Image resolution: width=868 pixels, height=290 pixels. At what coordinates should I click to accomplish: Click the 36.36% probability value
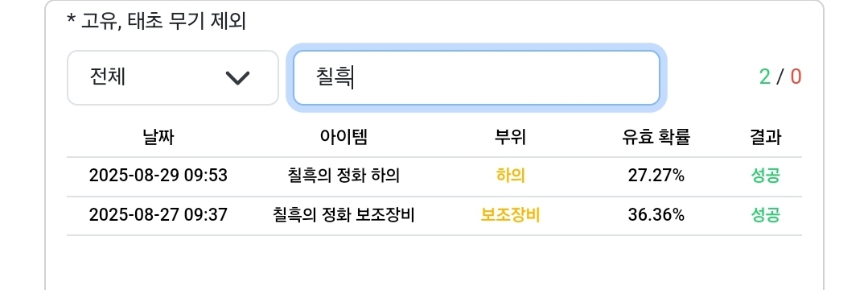click(x=656, y=215)
